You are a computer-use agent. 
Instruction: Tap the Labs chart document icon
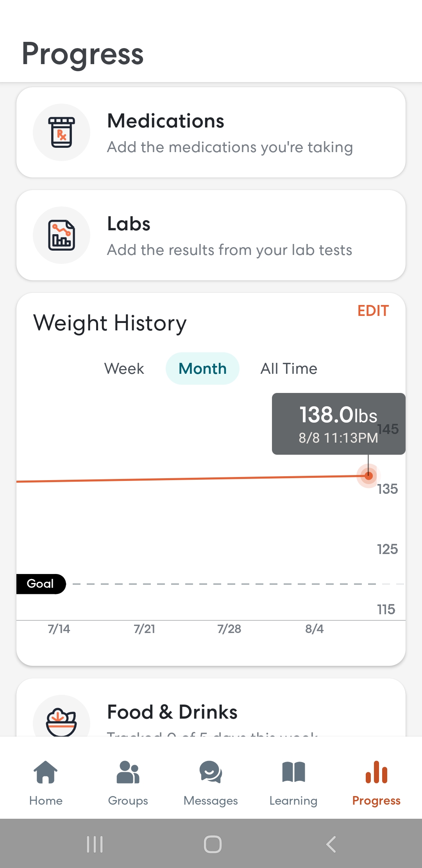click(x=61, y=235)
